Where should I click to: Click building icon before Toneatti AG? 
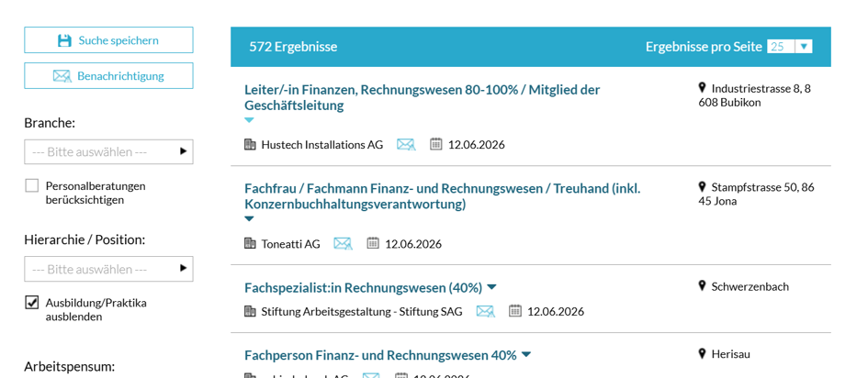click(250, 243)
